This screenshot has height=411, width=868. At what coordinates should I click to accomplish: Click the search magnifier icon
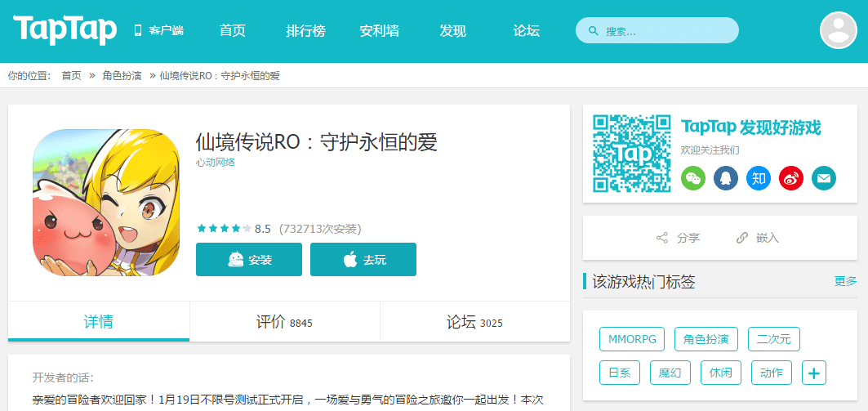[594, 31]
